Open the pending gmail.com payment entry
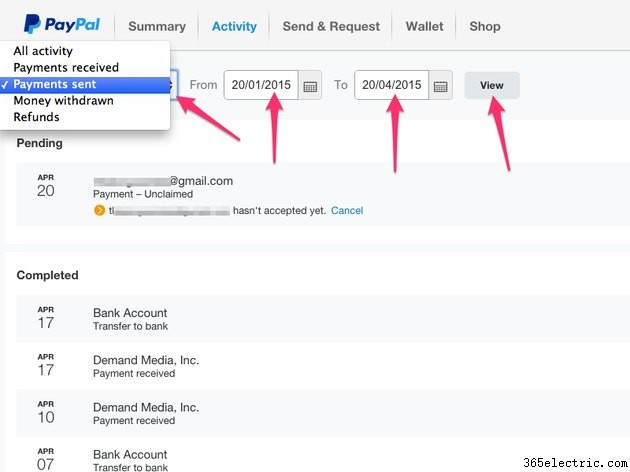 323,194
